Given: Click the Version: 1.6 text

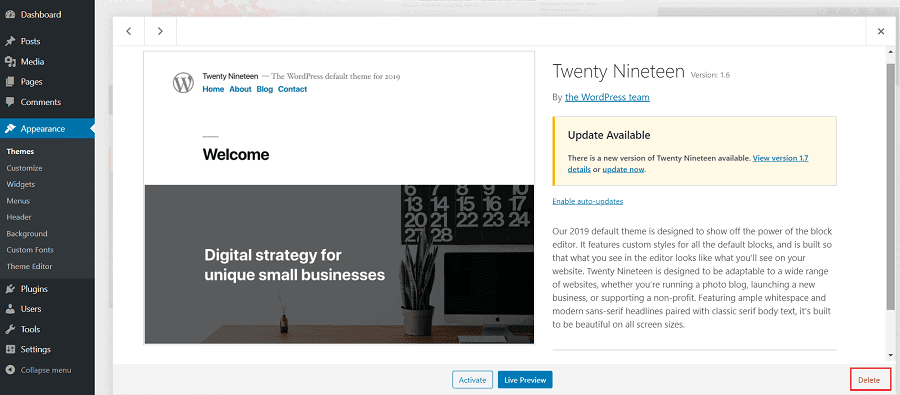Looking at the screenshot, I should click(710, 75).
